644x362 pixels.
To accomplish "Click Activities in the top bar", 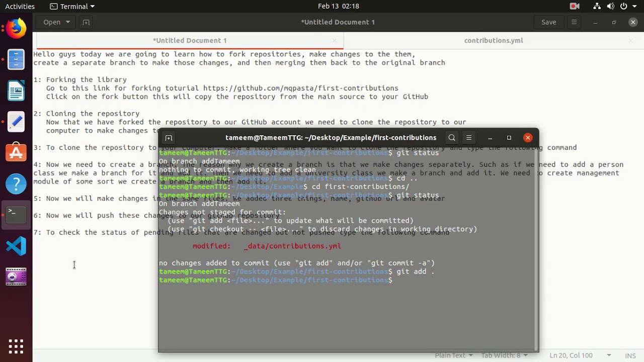I will click(20, 6).
